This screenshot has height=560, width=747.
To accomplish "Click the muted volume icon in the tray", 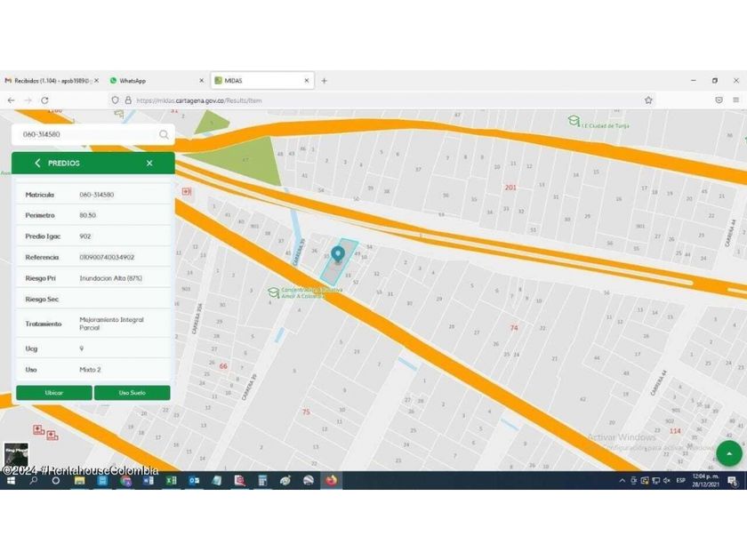I will pos(668,481).
